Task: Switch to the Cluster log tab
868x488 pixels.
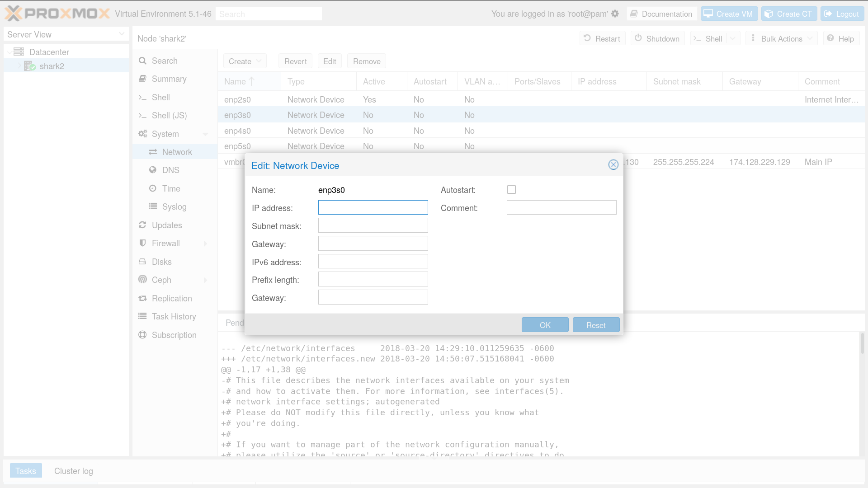Action: coord(73,471)
